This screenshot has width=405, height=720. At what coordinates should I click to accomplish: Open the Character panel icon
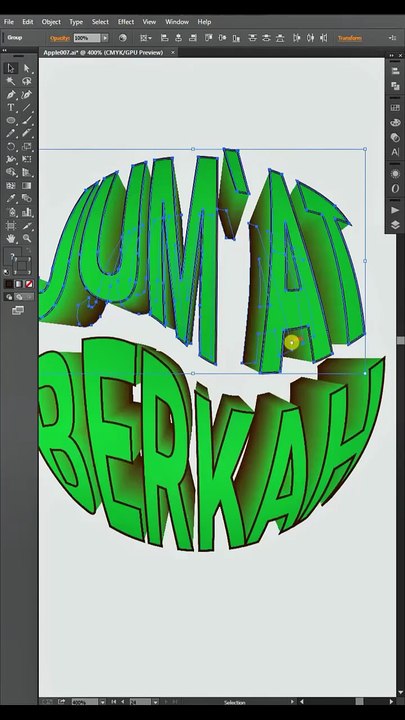(x=395, y=152)
